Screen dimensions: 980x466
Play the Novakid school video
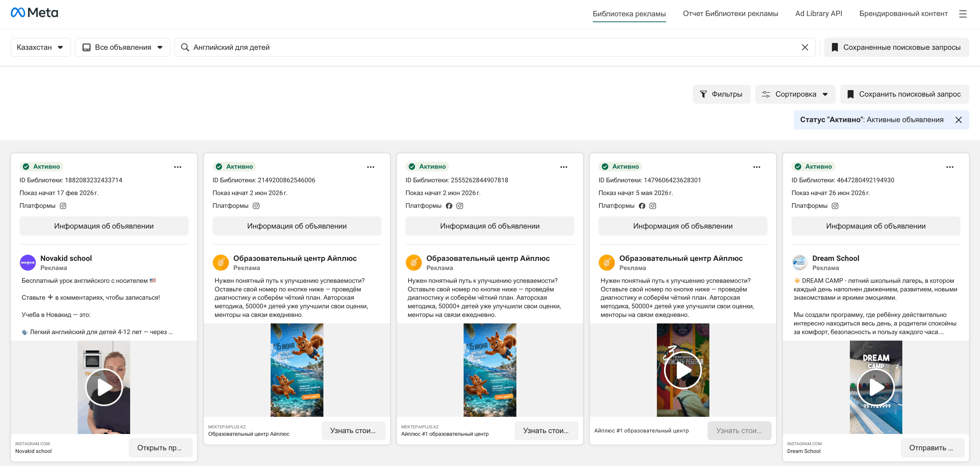[104, 387]
